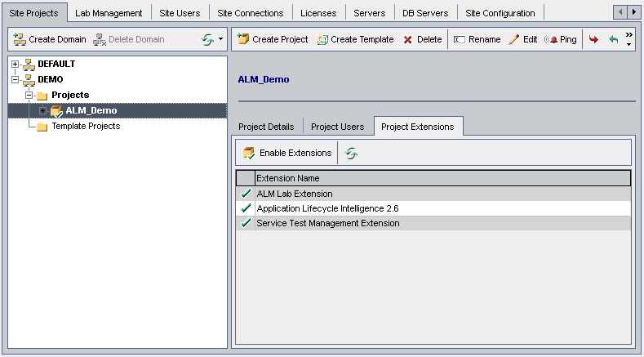Click the Template Projects folder icon

[x=42, y=127]
